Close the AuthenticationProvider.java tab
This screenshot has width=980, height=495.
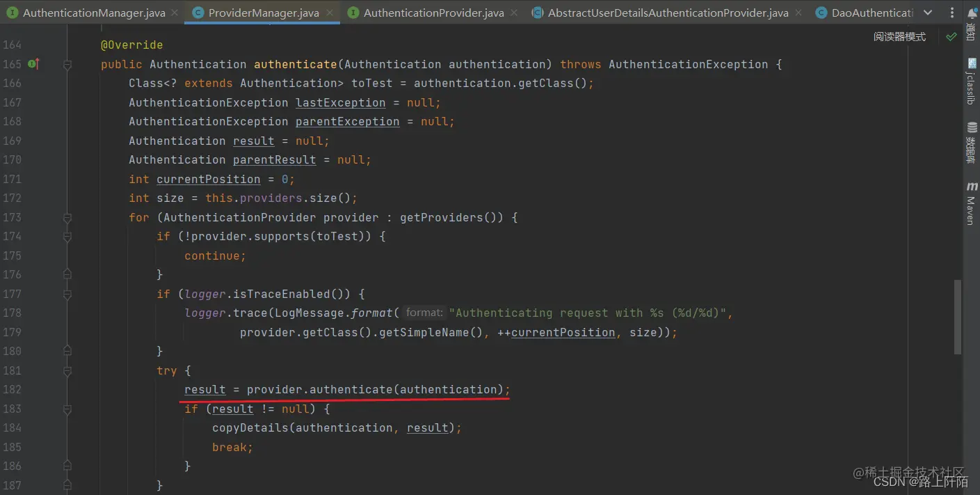[515, 13]
